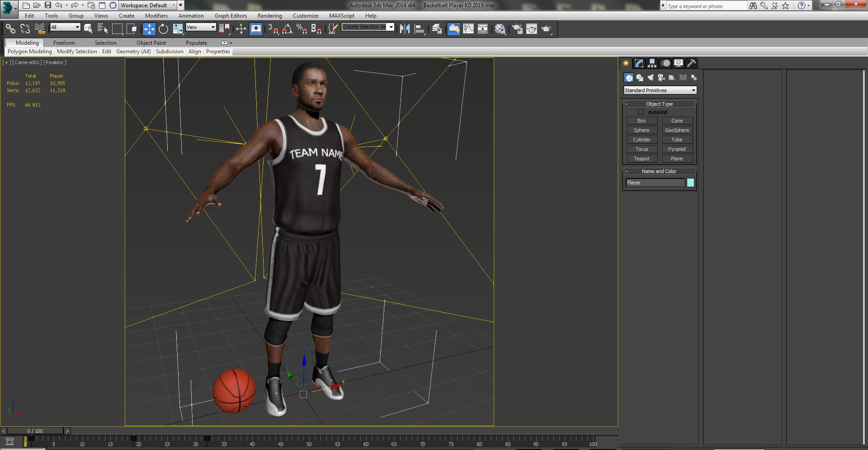Open the Motion command panel tab
The width and height of the screenshot is (868, 450).
click(x=665, y=63)
